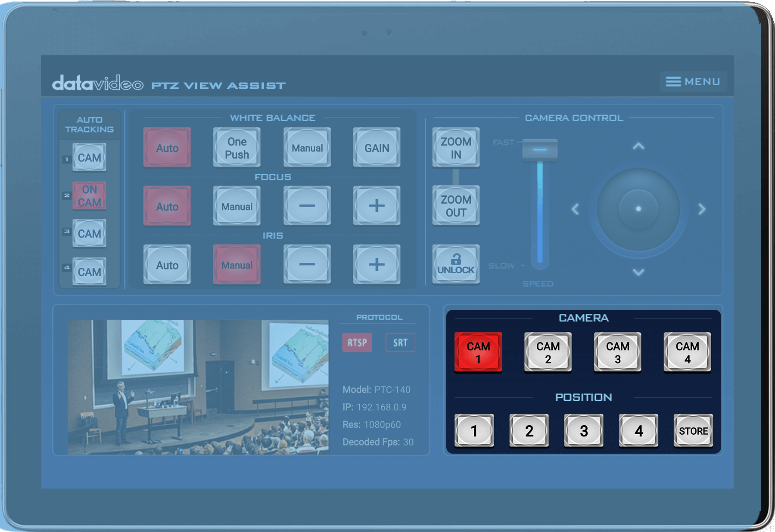This screenshot has width=775, height=532.
Task: Click the IP: 192.168.0.9 text
Action: (x=374, y=407)
